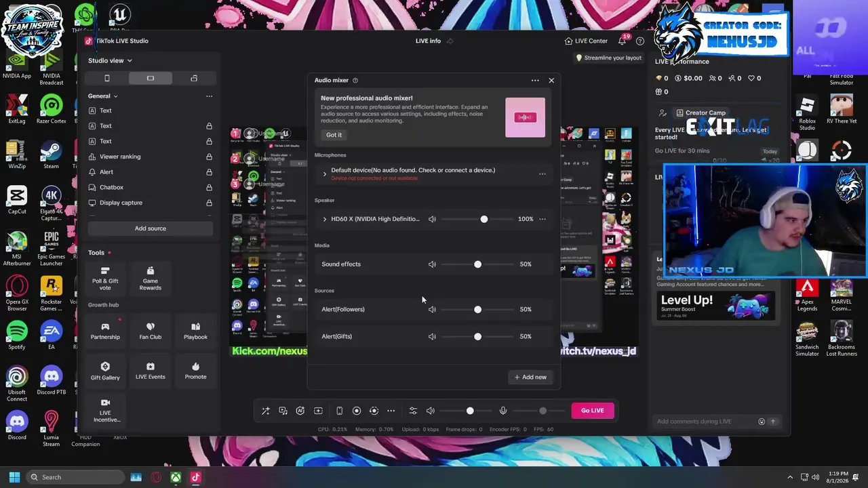Open options for HD60 X speaker

point(542,220)
